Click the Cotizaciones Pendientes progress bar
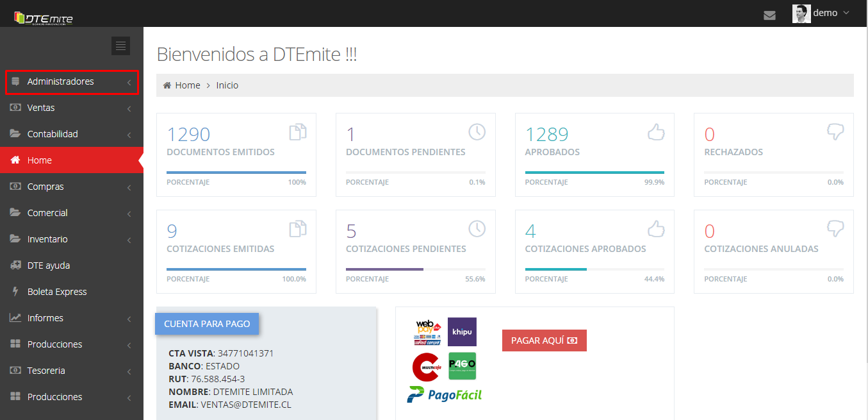The image size is (868, 420). click(416, 269)
